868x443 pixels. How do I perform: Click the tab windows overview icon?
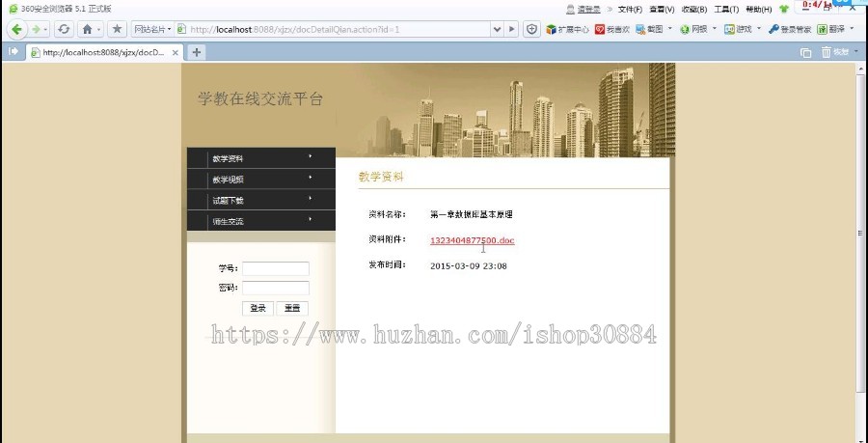pos(806,53)
